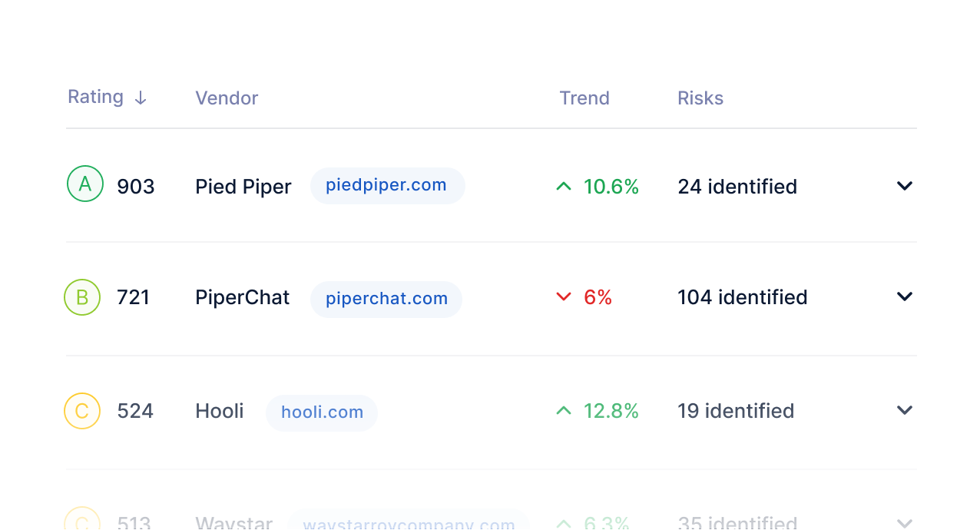Viewport: 980px width, 530px height.
Task: Click the up-trend arrow next to 12.8%
Action: pyautogui.click(x=564, y=411)
